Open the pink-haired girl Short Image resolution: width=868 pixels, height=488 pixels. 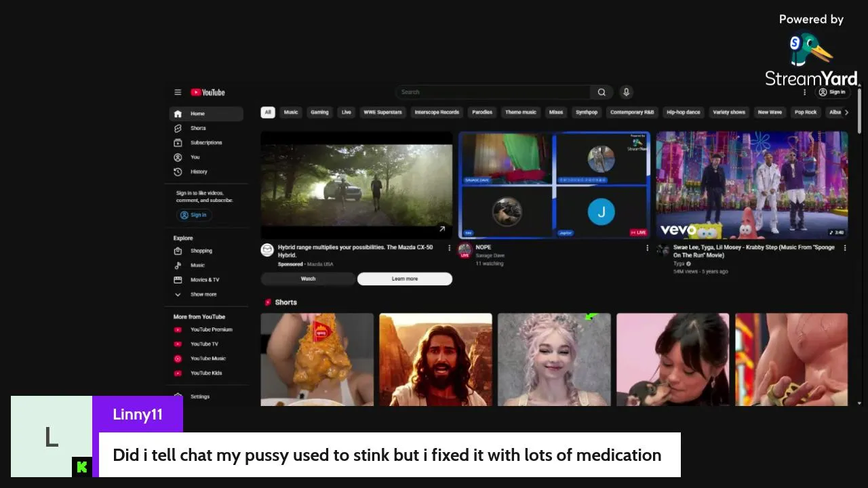tap(554, 359)
